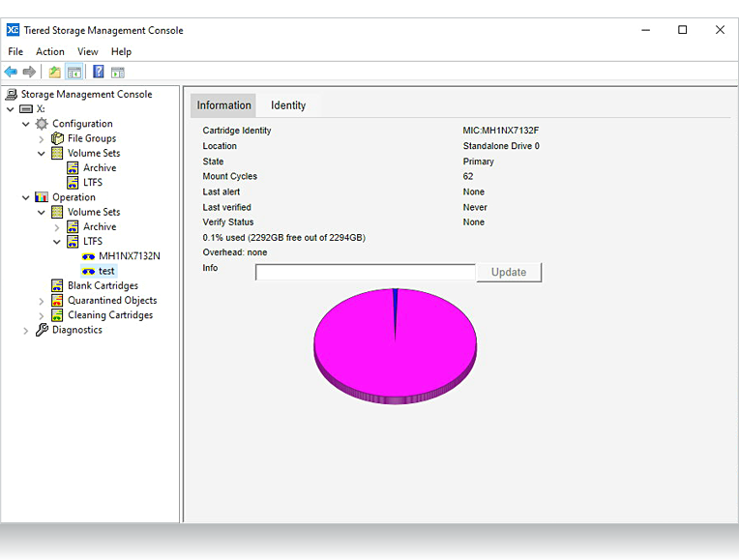The width and height of the screenshot is (739, 560).
Task: Click the State value Primary
Action: point(479,162)
